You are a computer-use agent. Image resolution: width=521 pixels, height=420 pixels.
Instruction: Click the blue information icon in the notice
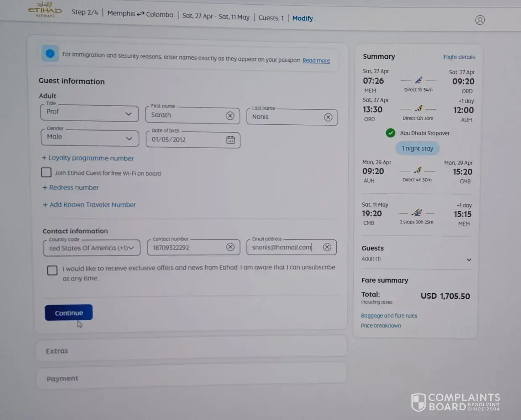coord(50,53)
